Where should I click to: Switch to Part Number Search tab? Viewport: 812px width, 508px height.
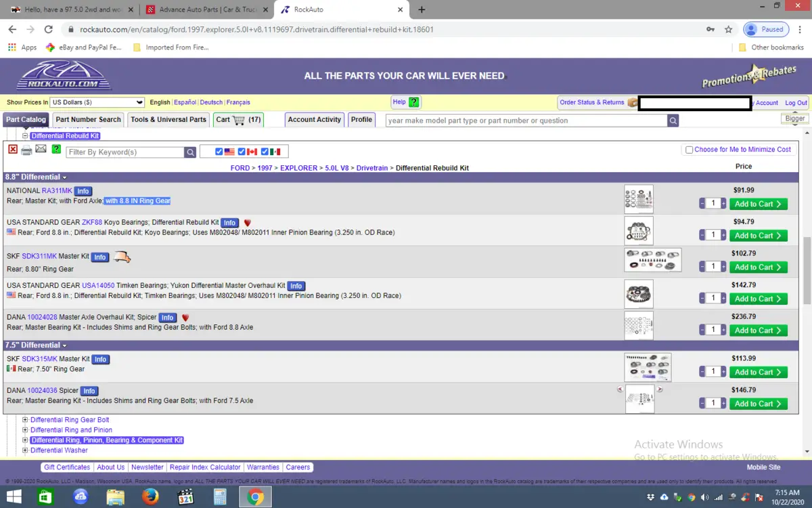point(88,120)
